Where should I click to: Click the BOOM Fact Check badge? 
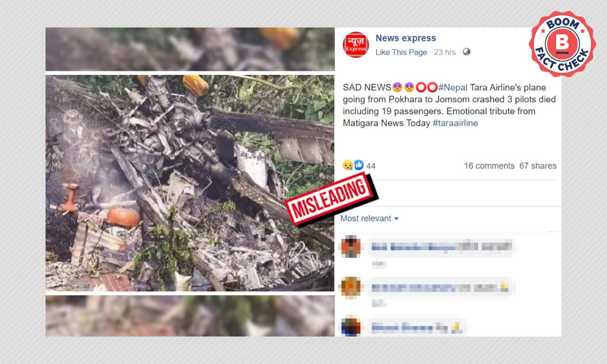click(562, 44)
